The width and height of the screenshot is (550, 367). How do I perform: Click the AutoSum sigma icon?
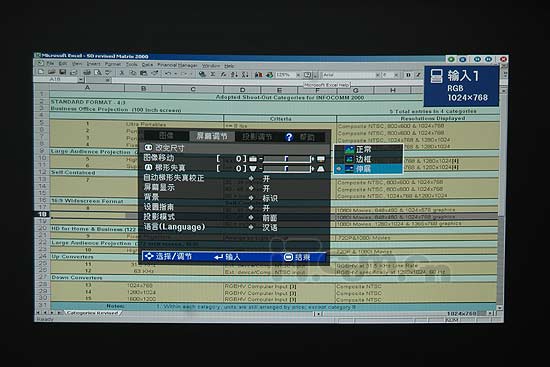click(x=213, y=74)
